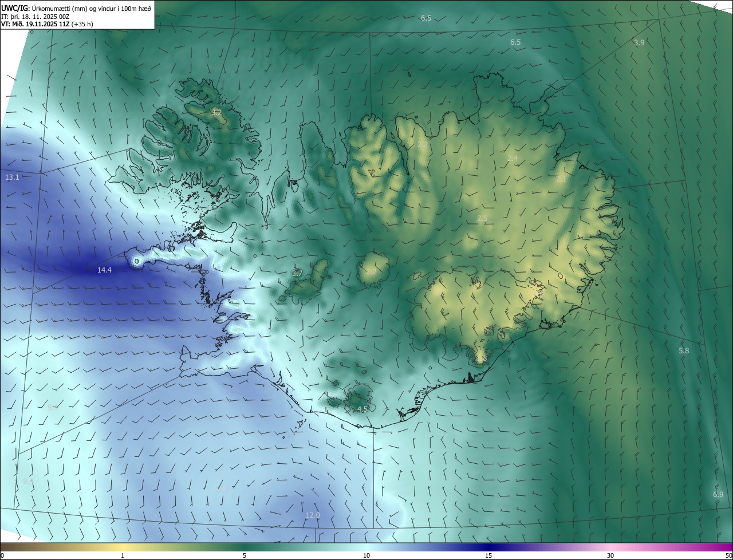Click the 50 tick on the colour scale

tap(728, 555)
